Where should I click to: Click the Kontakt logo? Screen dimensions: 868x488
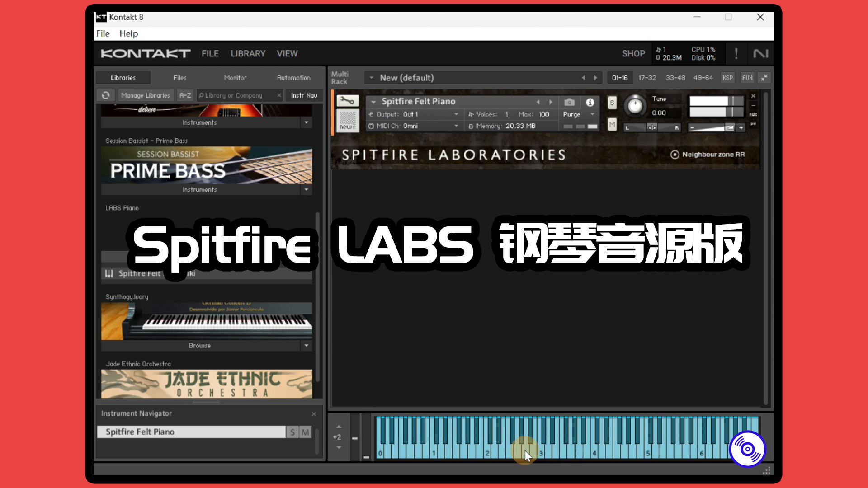click(x=146, y=54)
